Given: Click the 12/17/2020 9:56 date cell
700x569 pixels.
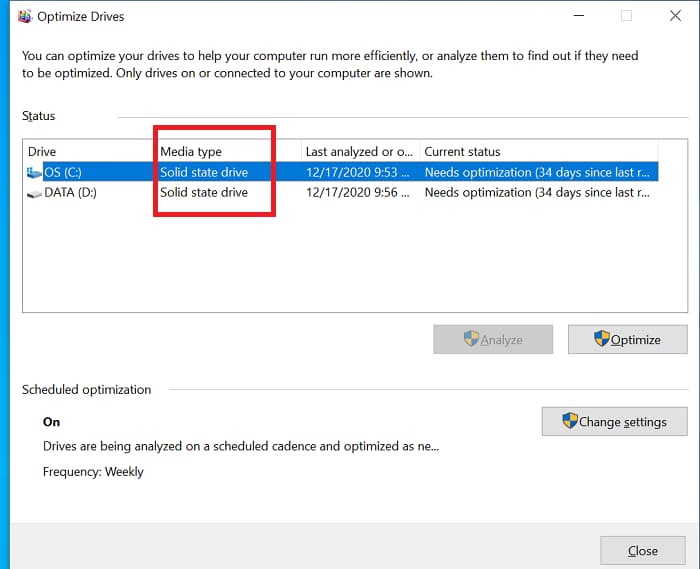Looking at the screenshot, I should click(358, 192).
